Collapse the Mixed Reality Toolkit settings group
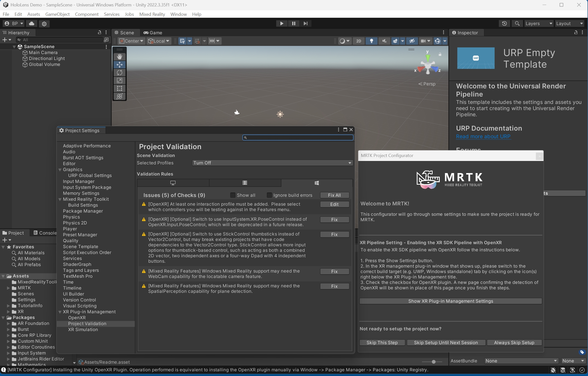 click(60, 199)
